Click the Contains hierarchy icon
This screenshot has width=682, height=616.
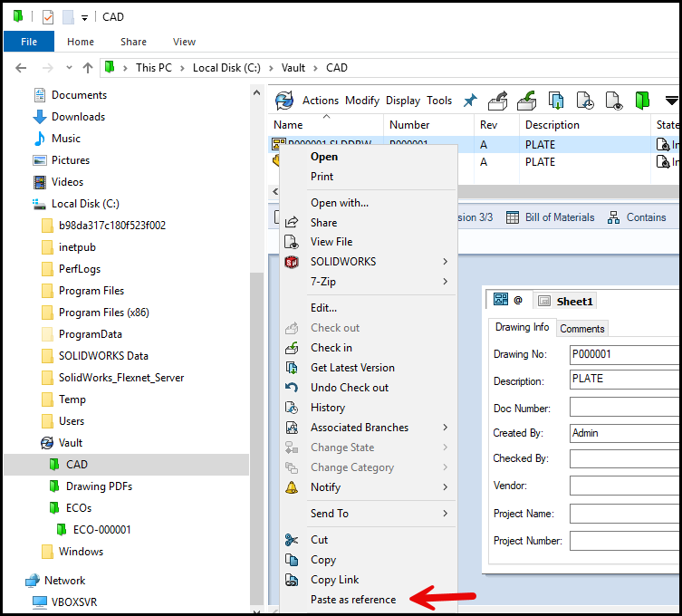tap(613, 217)
